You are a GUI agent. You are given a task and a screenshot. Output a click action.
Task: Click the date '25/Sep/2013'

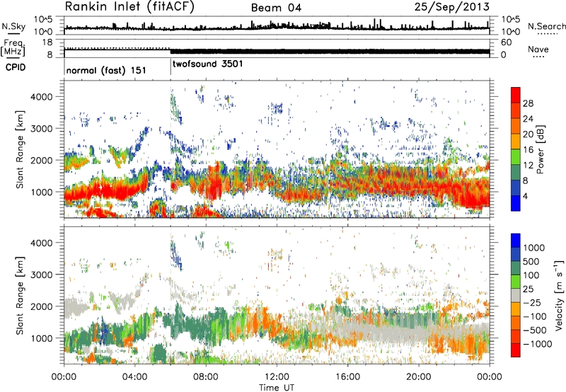pos(452,7)
